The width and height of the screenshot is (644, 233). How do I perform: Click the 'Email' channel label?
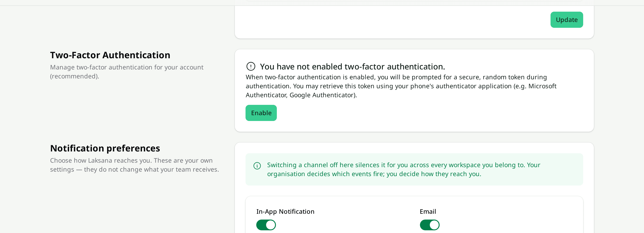click(428, 211)
